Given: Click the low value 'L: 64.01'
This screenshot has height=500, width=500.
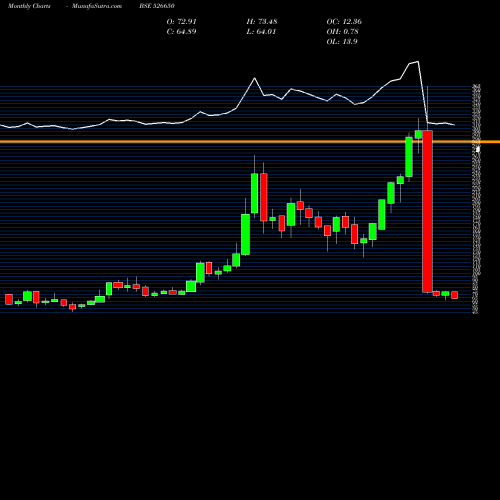Looking at the screenshot, I should point(261,31).
